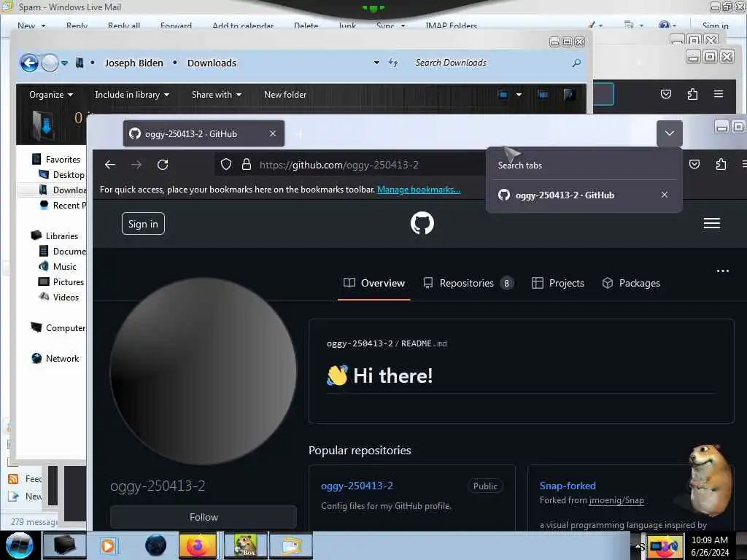Open a new tab with plus button
The width and height of the screenshot is (747, 560).
point(300,134)
